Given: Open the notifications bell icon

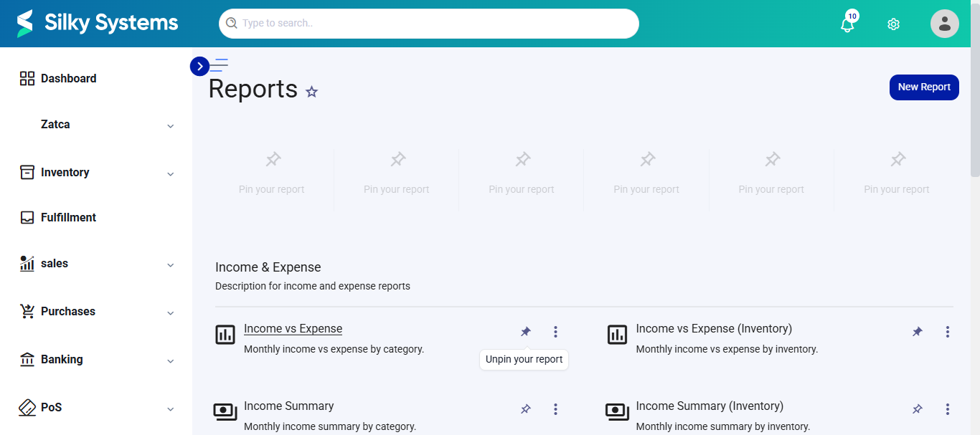Looking at the screenshot, I should pyautogui.click(x=847, y=24).
